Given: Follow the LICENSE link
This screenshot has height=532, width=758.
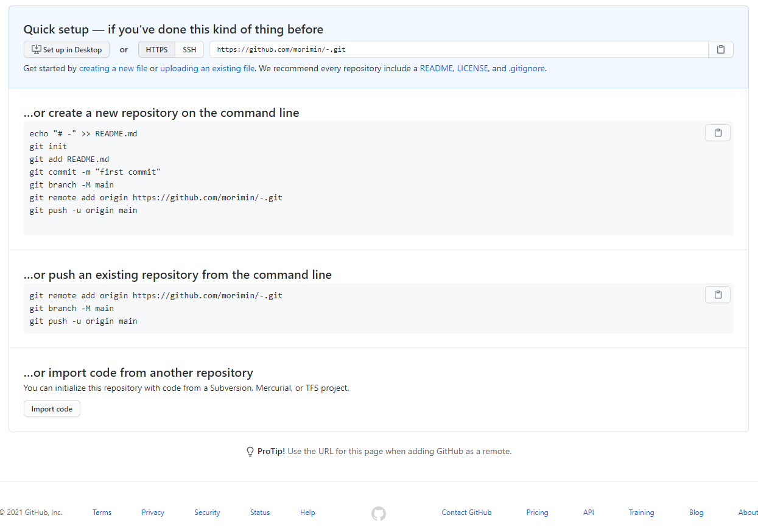Looking at the screenshot, I should click(473, 69).
